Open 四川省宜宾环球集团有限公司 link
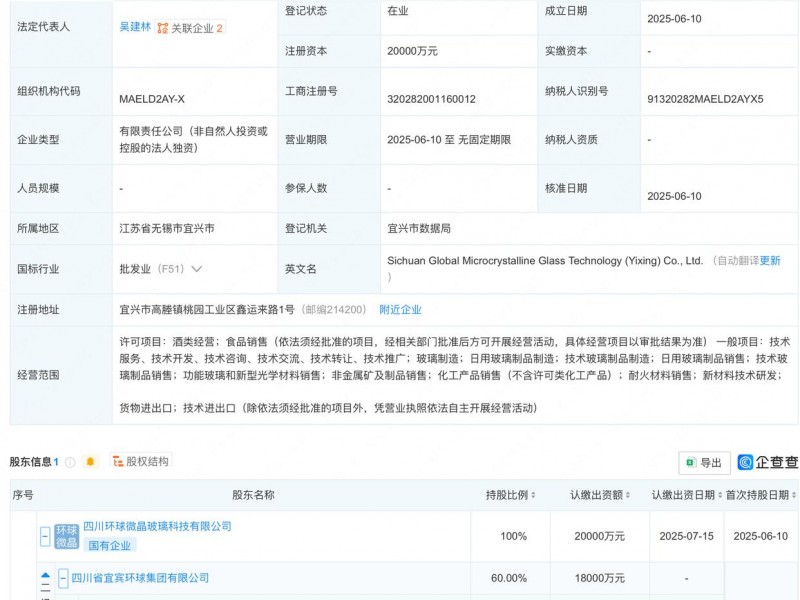The image size is (800, 600). point(140,578)
